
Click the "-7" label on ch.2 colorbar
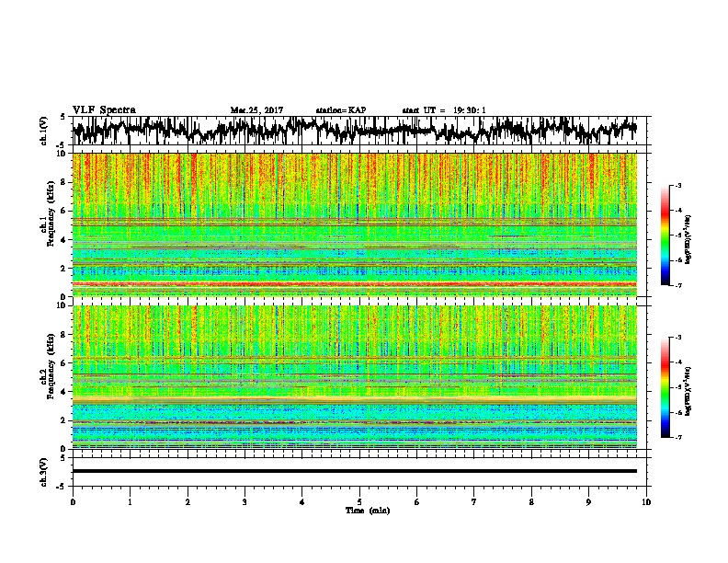pyautogui.click(x=678, y=438)
